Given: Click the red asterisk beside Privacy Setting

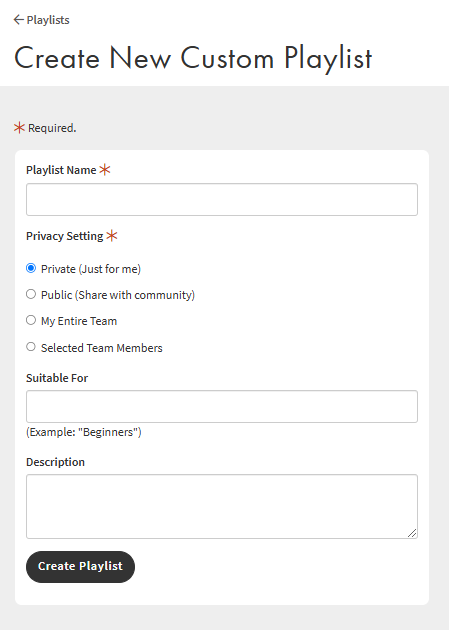Looking at the screenshot, I should tap(112, 235).
